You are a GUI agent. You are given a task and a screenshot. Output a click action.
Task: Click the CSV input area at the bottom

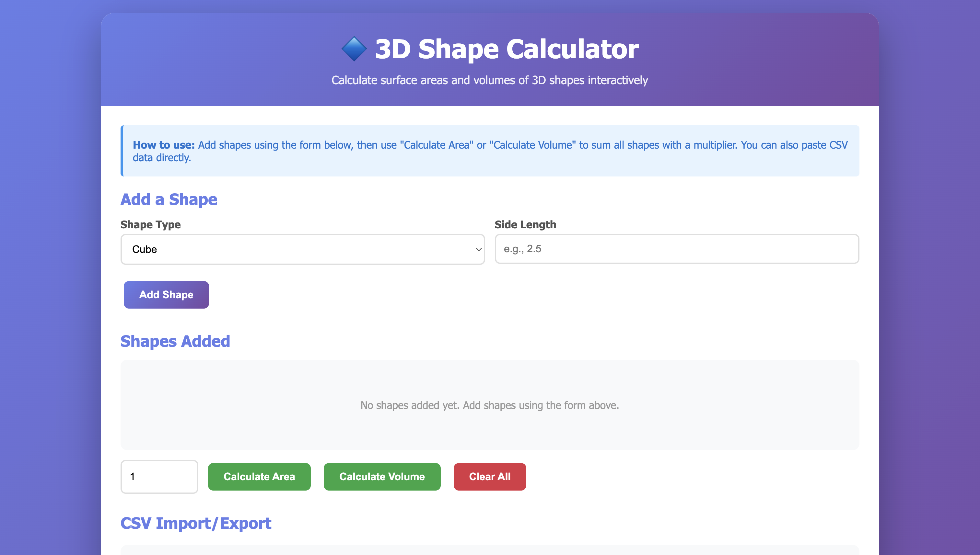click(x=490, y=551)
